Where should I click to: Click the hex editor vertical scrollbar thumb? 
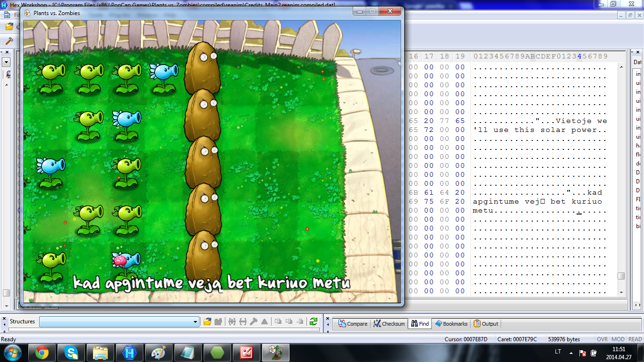click(621, 276)
